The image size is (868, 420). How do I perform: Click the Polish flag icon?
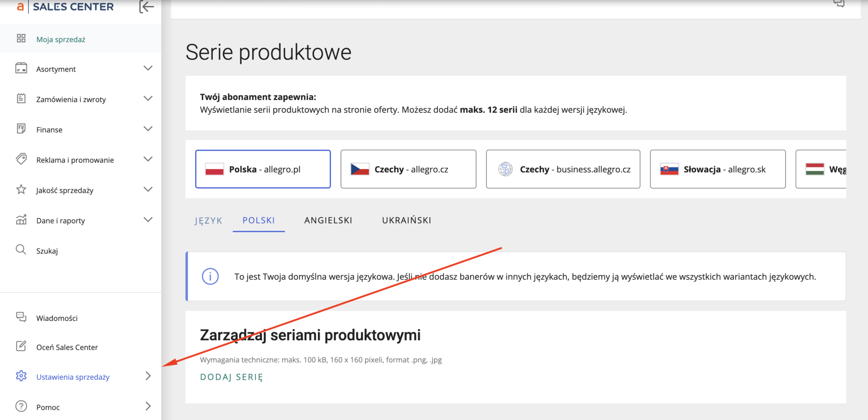click(x=214, y=169)
